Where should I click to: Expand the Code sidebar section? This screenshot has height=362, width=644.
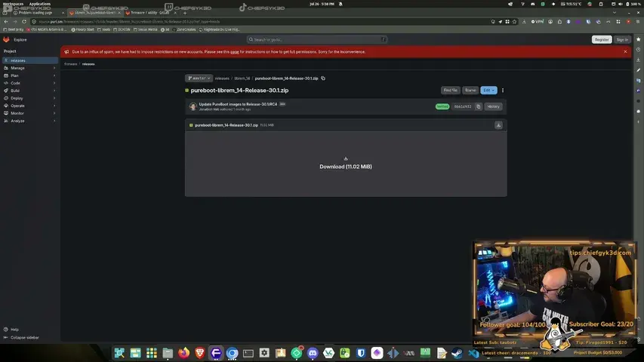29,83
